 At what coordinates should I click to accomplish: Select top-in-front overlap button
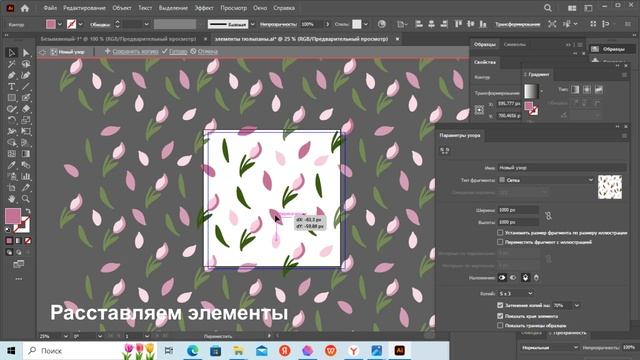[x=525, y=278]
